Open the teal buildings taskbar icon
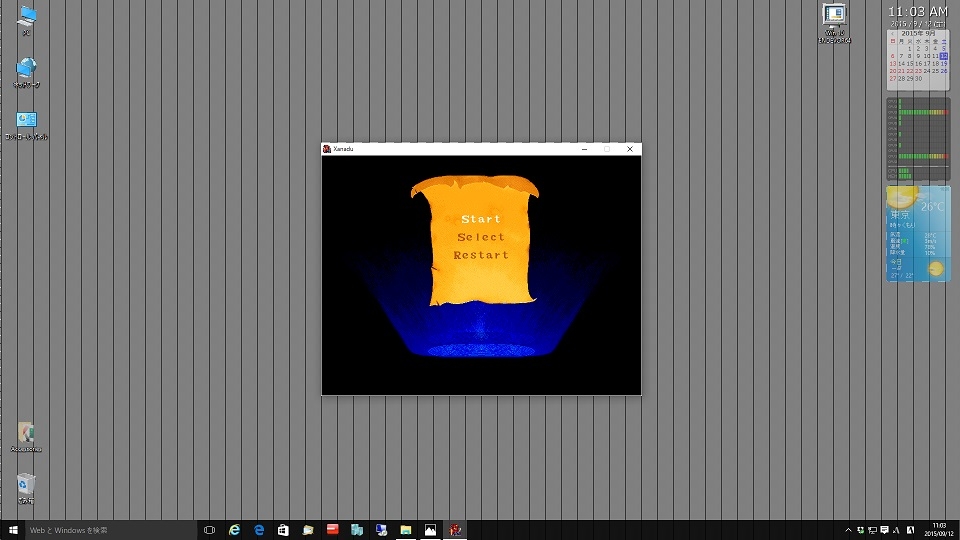Screen dimensions: 960x540 click(357, 530)
